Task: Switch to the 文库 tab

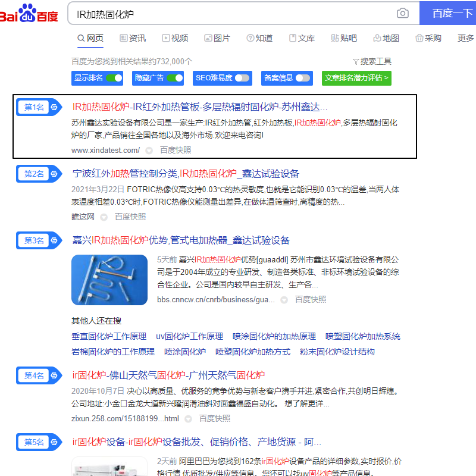Action: click(302, 38)
